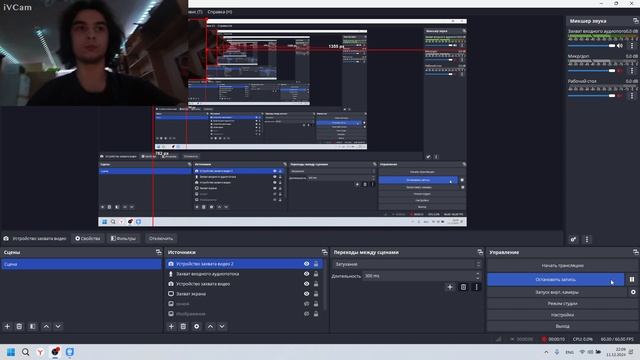Unmute the Рабочий стол channel
The height and width of the screenshot is (360, 640).
pos(620,96)
